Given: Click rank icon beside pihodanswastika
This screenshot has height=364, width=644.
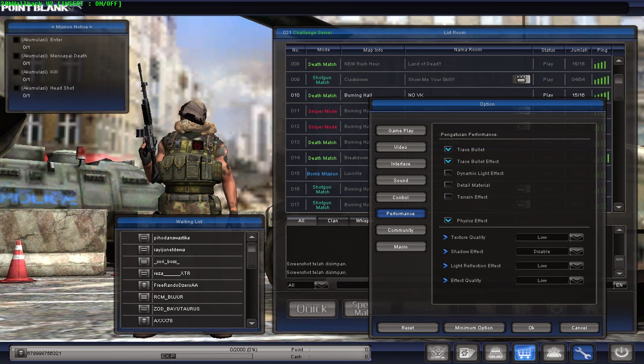Looking at the screenshot, I should [x=144, y=237].
